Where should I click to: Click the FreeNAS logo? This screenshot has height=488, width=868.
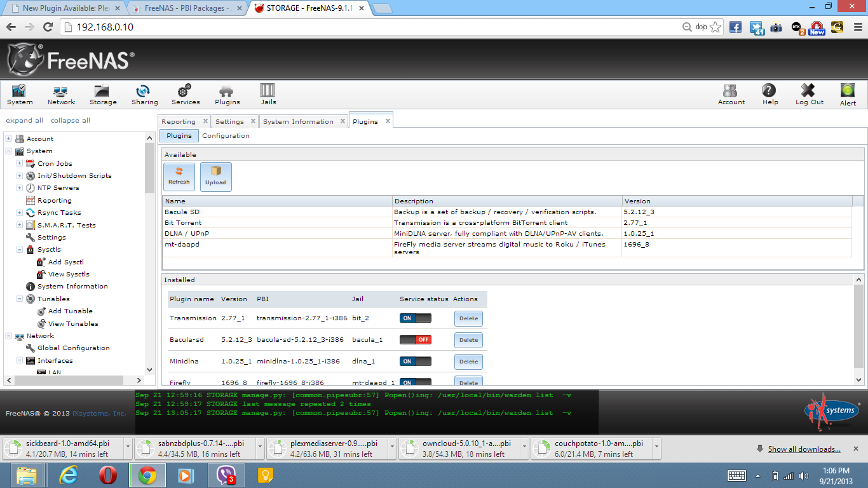coord(71,60)
